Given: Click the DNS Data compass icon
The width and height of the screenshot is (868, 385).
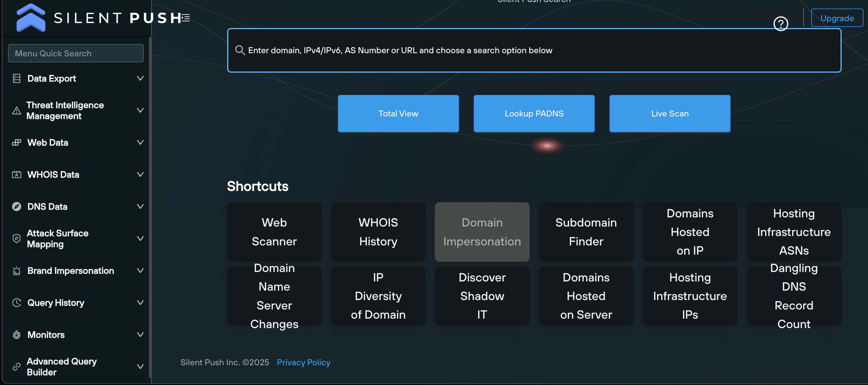Looking at the screenshot, I should coord(17,207).
